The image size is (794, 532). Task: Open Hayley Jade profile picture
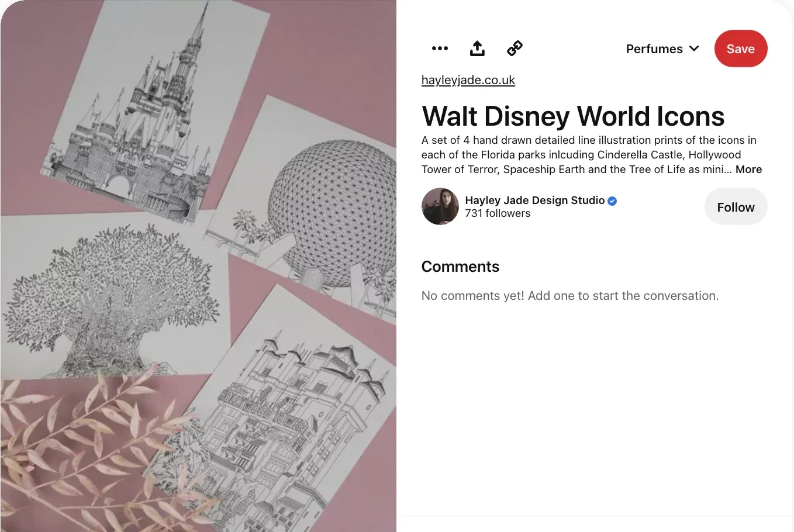pos(440,206)
